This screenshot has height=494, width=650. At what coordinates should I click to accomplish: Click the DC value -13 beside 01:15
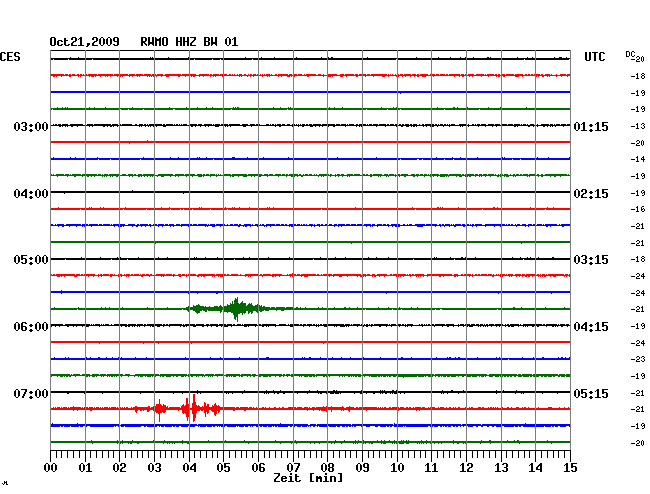tap(638, 126)
